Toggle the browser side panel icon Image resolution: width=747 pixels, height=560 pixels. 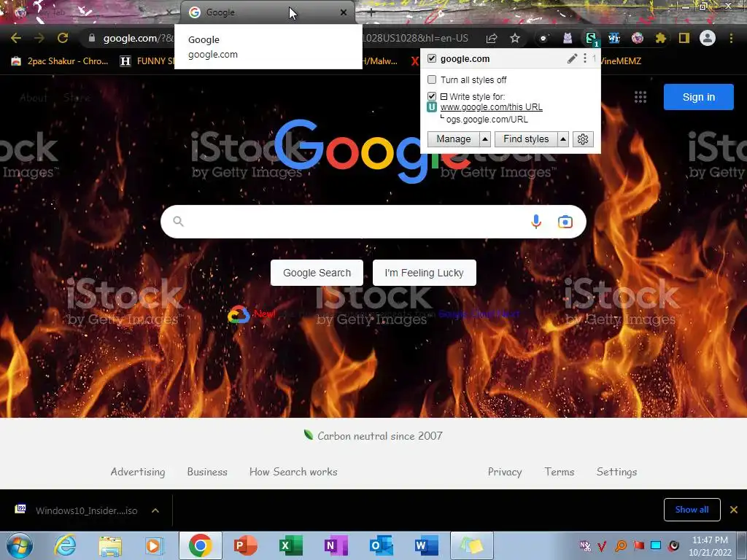tap(684, 38)
